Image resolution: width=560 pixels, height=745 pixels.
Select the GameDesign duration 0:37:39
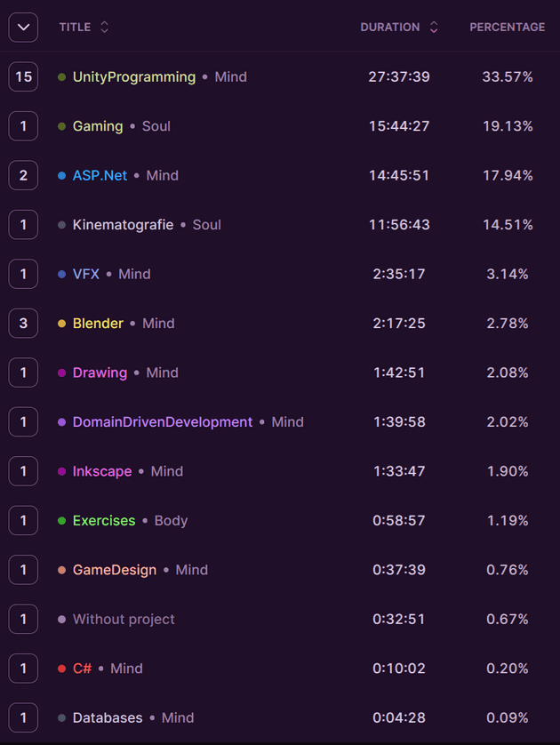tap(399, 570)
